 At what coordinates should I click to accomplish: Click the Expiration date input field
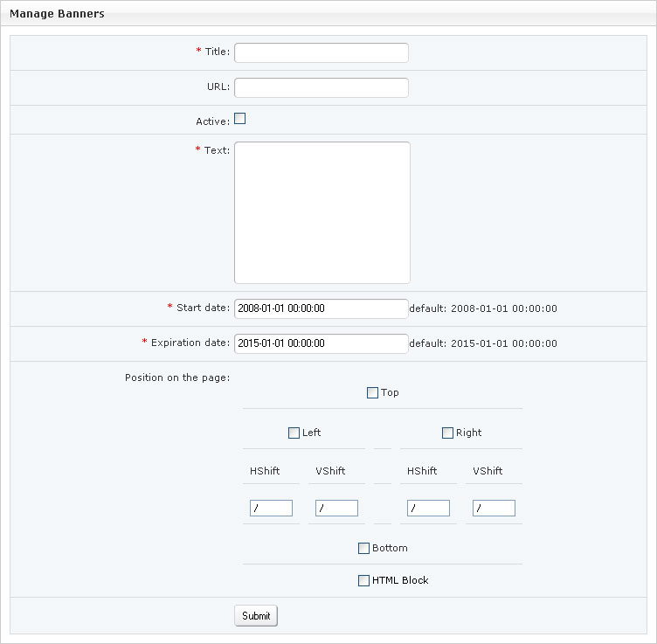click(321, 343)
